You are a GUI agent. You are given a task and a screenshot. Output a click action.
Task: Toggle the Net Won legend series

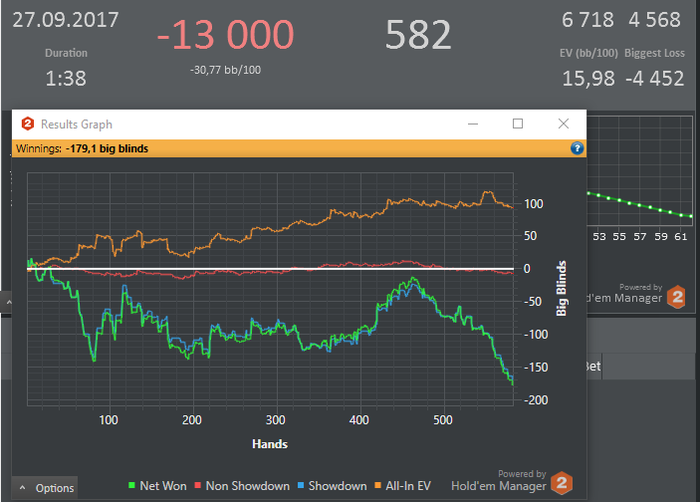point(158,485)
